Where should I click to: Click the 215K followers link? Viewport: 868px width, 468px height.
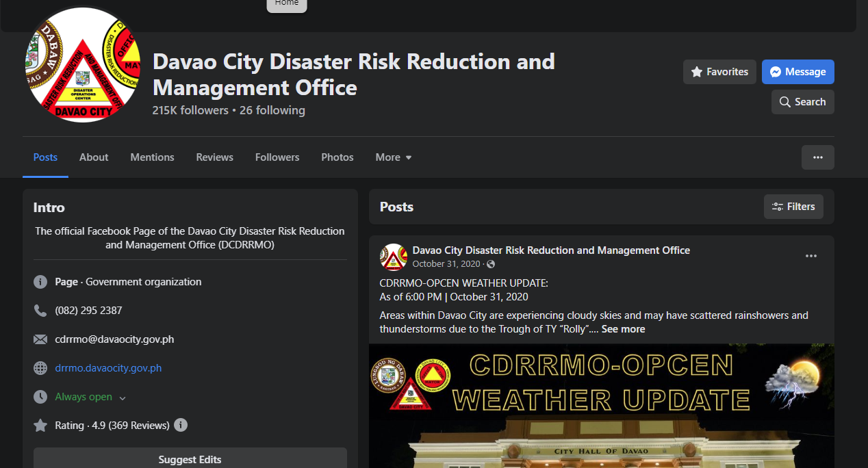coord(190,110)
